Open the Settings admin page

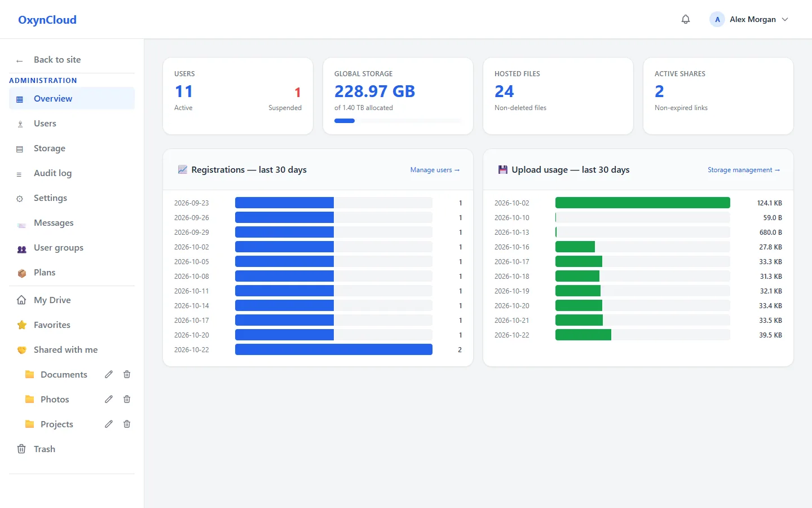[72, 198]
